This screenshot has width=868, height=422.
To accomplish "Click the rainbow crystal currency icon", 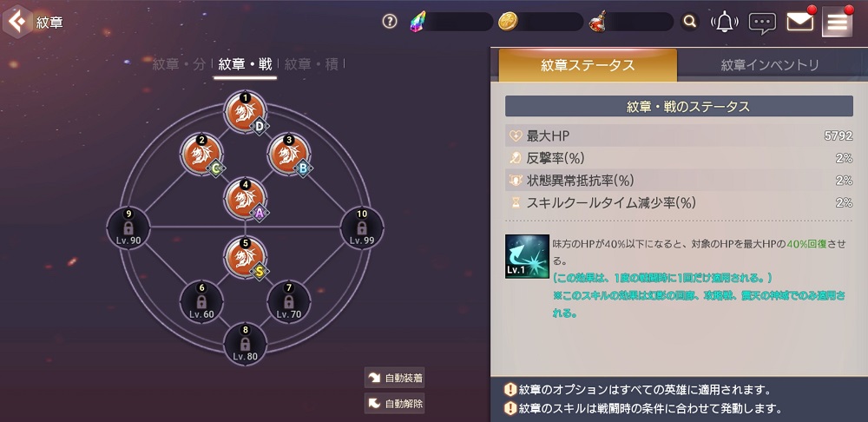I will tap(419, 22).
